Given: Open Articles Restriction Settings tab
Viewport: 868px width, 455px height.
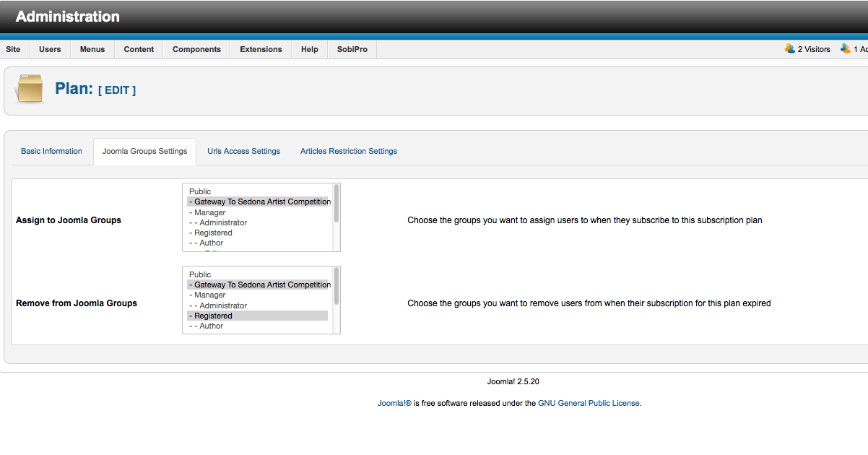Looking at the screenshot, I should 349,151.
